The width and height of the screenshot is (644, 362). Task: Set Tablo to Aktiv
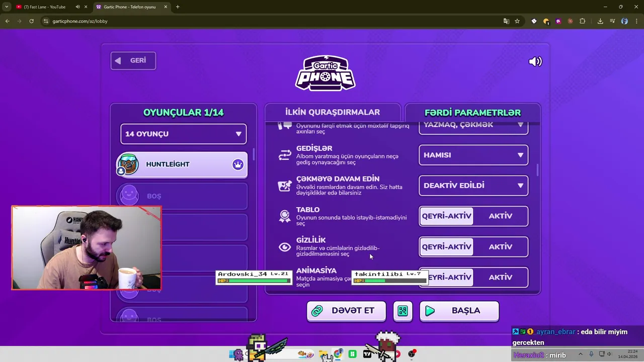click(501, 216)
